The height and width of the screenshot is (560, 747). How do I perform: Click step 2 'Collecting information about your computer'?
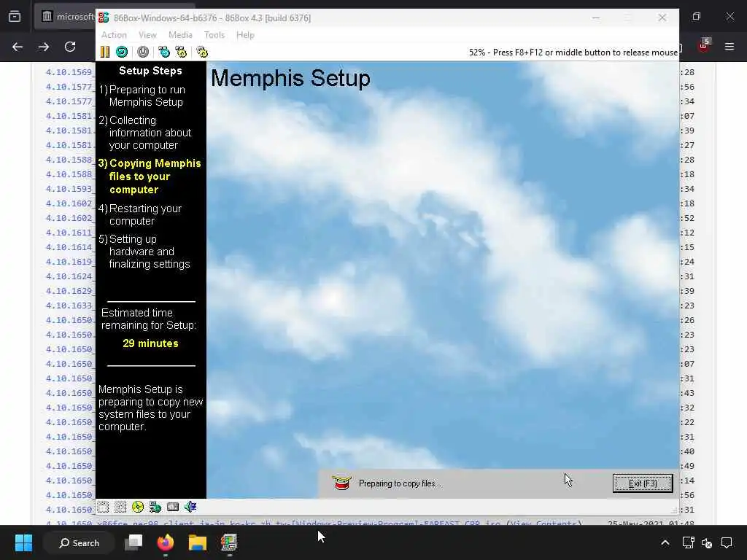coord(145,133)
